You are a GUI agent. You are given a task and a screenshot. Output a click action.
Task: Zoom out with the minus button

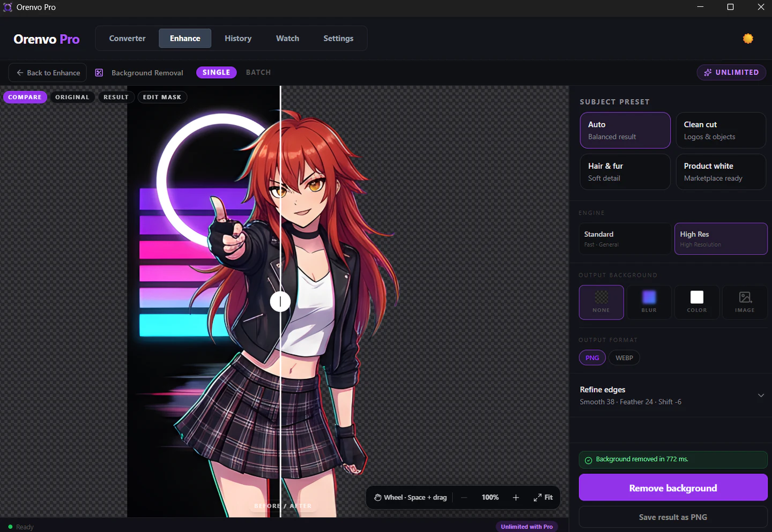464,497
